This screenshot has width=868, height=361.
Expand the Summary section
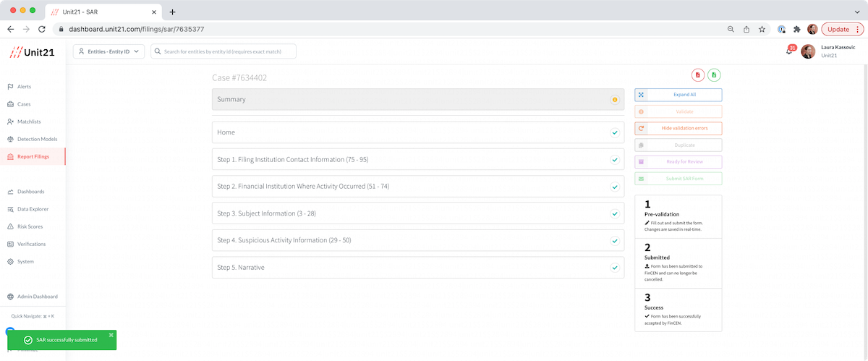(418, 99)
